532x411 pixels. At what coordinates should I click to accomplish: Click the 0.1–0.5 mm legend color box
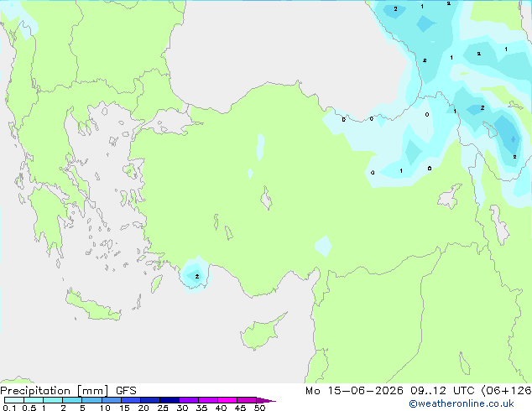[x=14, y=400]
